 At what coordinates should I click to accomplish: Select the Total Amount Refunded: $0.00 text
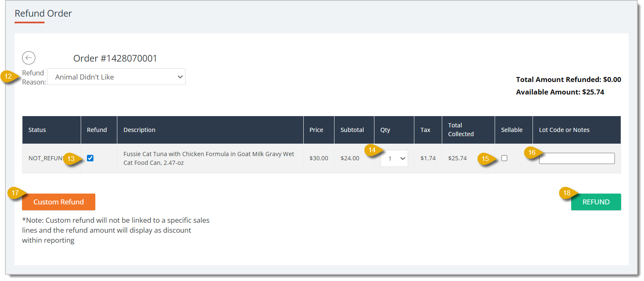click(x=568, y=80)
